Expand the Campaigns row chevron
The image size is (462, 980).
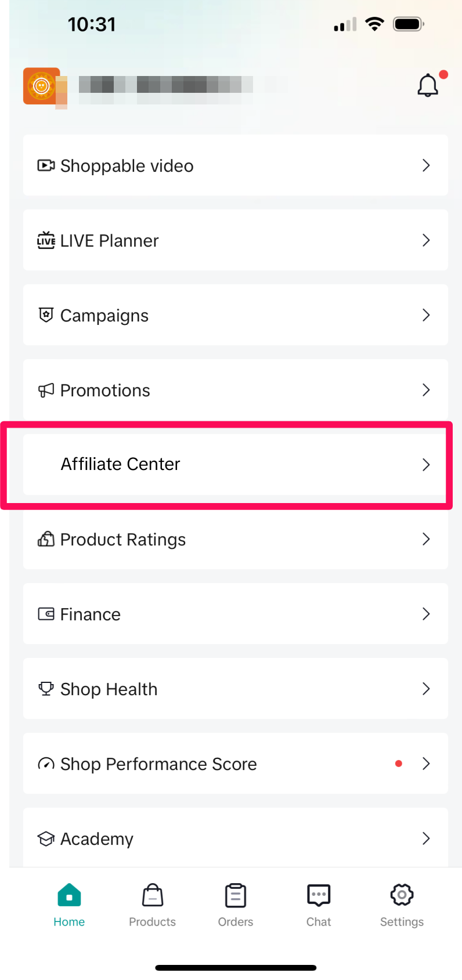[x=426, y=315]
